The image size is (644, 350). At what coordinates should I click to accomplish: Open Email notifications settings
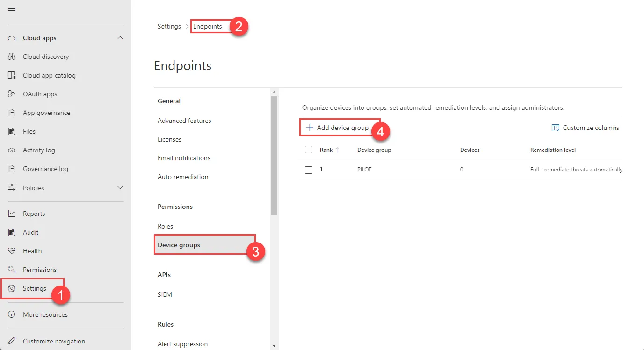click(184, 158)
